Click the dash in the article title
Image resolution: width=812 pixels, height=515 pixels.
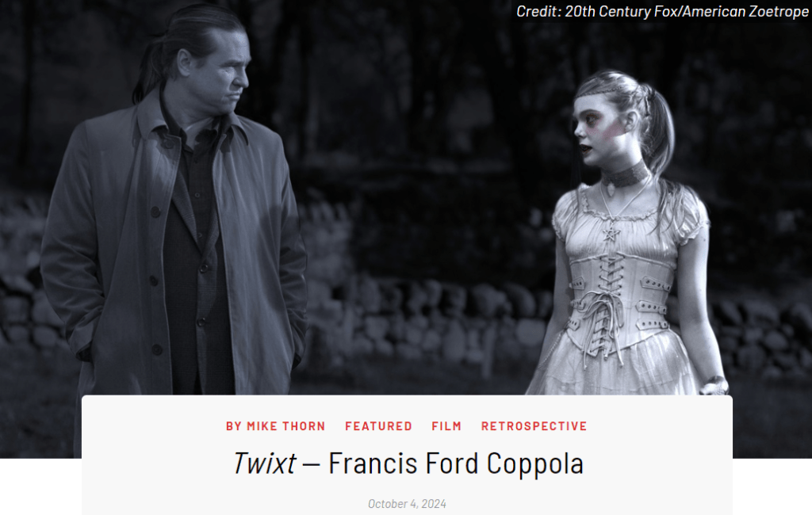click(311, 463)
